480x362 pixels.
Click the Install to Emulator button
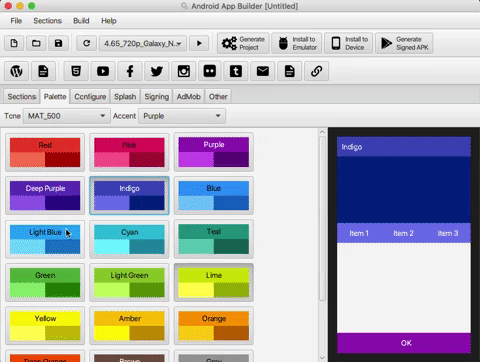point(297,43)
